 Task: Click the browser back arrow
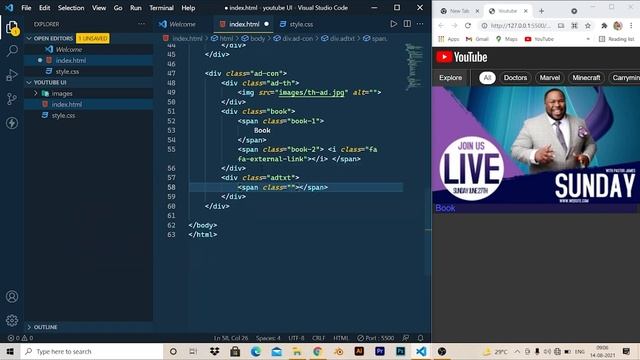click(x=441, y=26)
